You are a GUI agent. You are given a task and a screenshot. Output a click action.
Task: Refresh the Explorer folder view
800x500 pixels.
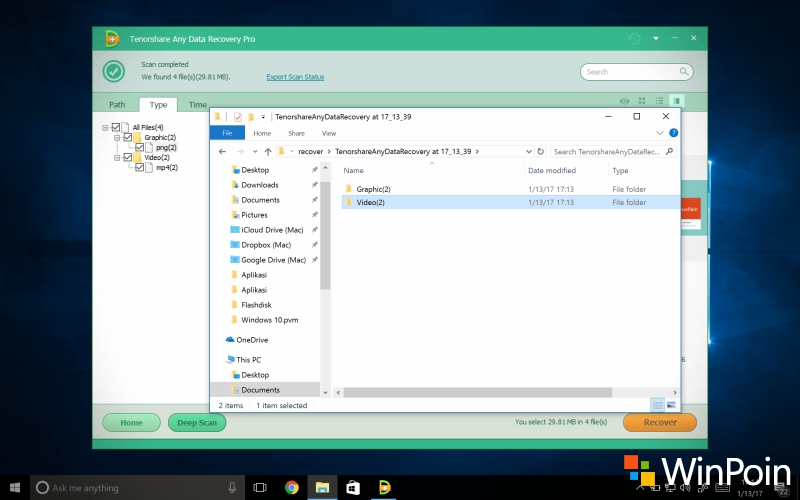541,152
